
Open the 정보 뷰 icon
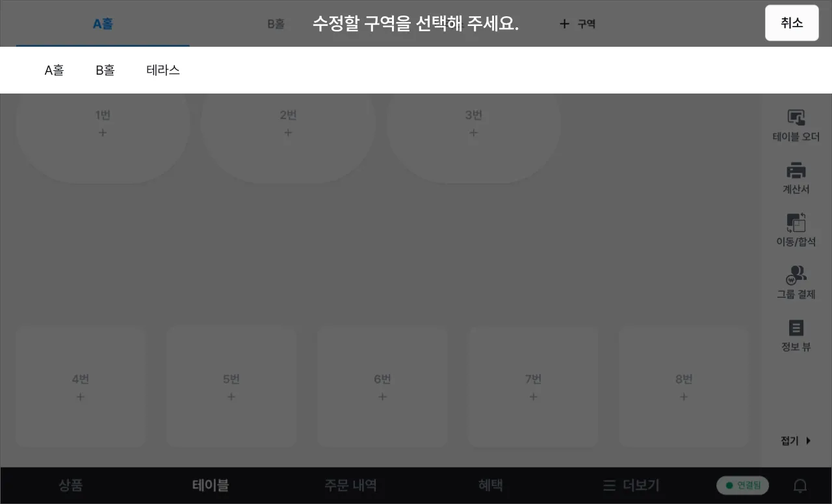(796, 328)
